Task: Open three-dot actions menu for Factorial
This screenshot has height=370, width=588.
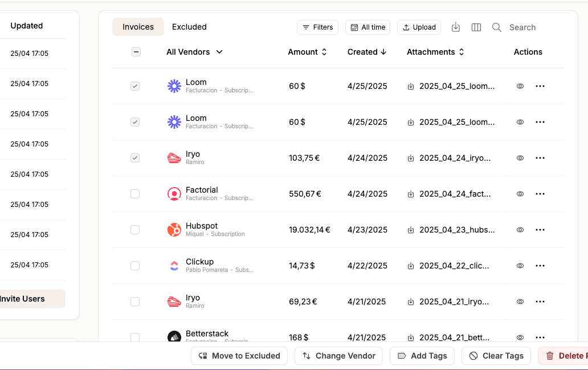Action: tap(540, 194)
